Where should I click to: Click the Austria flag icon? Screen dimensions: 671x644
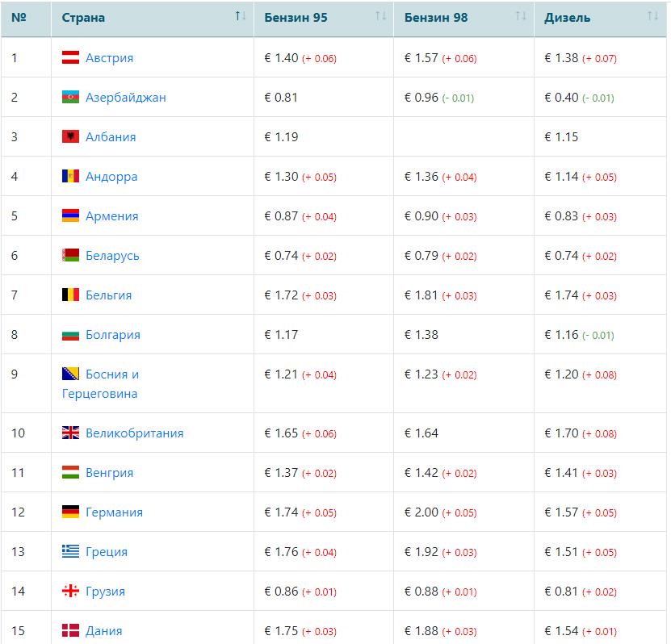70,57
